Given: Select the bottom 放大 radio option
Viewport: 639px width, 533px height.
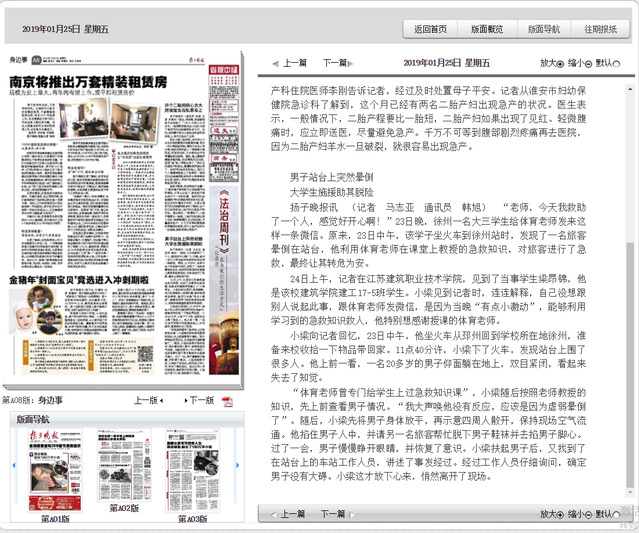Looking at the screenshot, I should click(560, 514).
